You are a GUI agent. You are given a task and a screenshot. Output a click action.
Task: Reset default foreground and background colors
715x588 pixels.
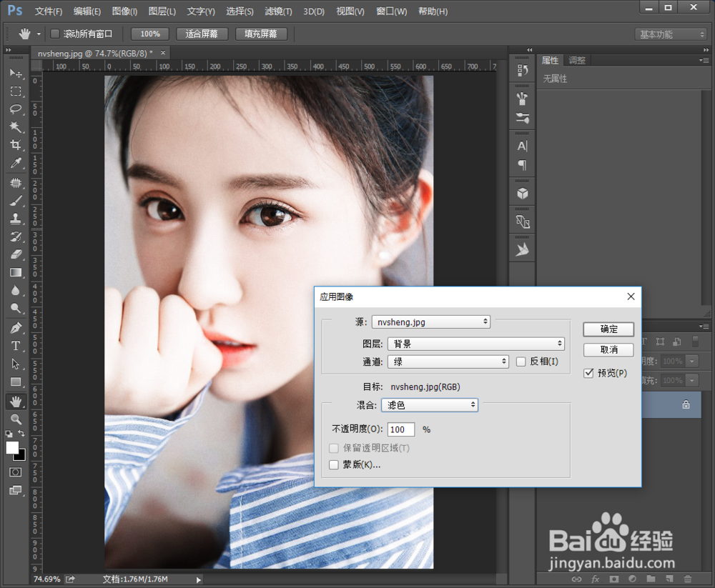pos(9,434)
